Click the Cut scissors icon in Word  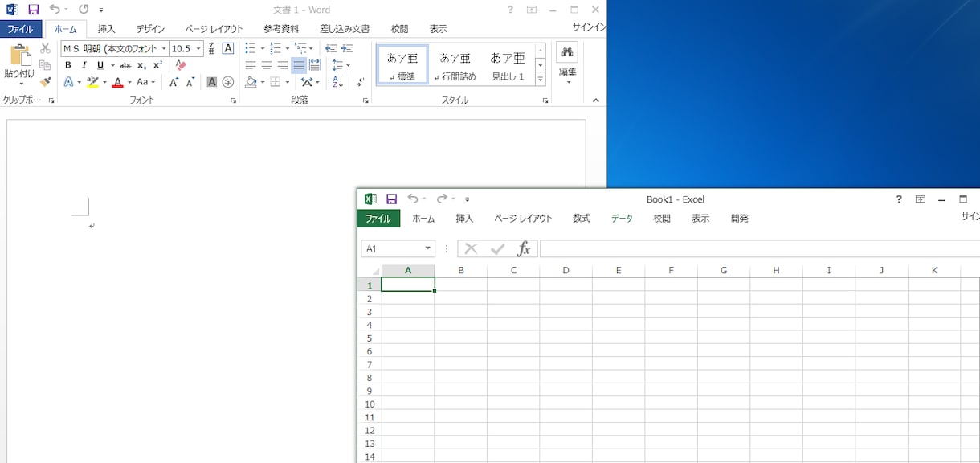tap(45, 49)
